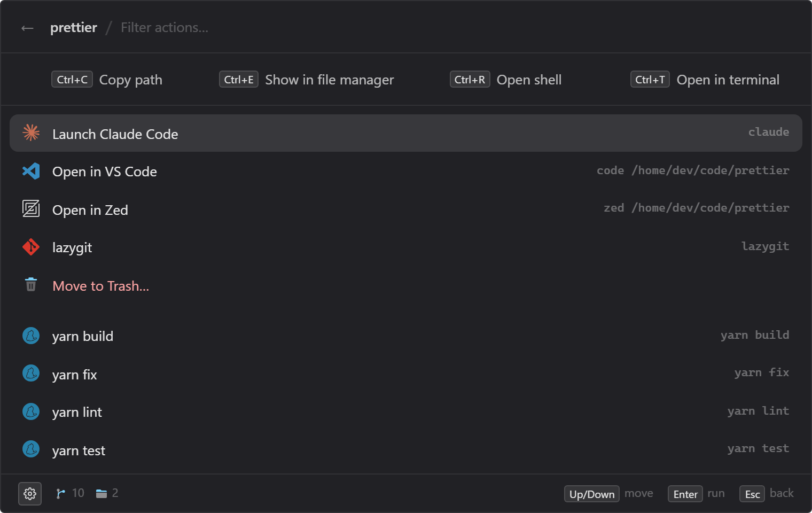Click the lazygit git logo icon

31,247
